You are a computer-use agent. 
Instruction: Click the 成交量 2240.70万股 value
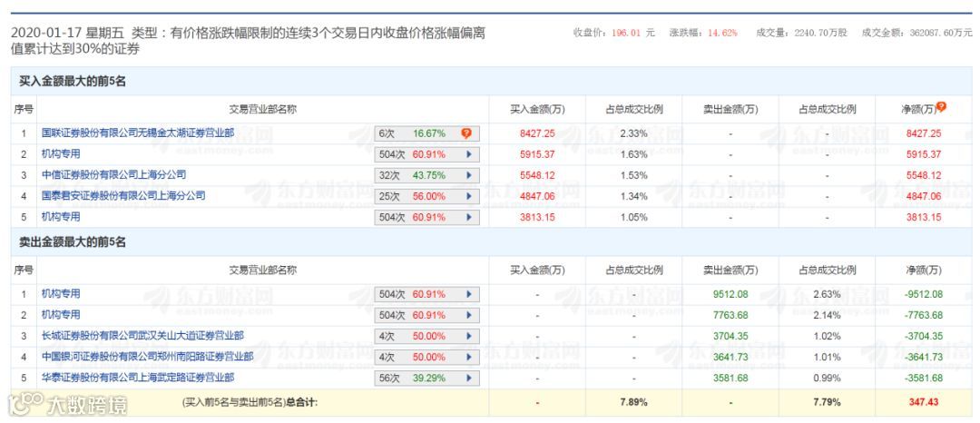(x=820, y=33)
